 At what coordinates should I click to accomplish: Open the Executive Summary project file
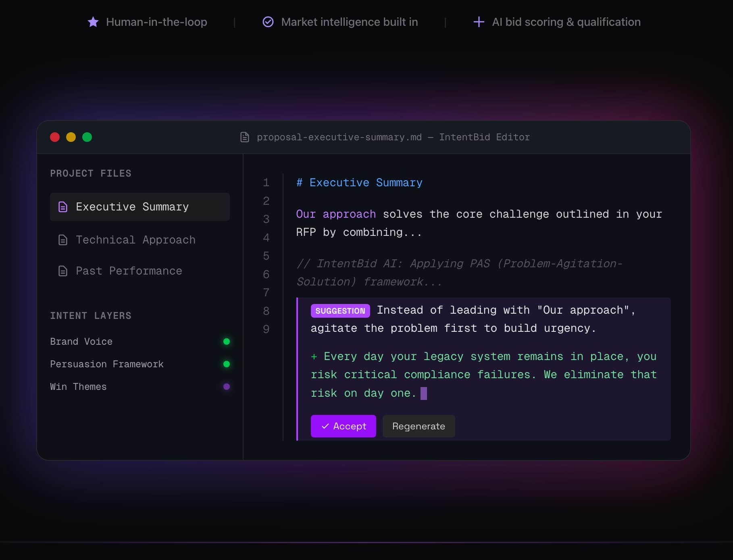(140, 207)
